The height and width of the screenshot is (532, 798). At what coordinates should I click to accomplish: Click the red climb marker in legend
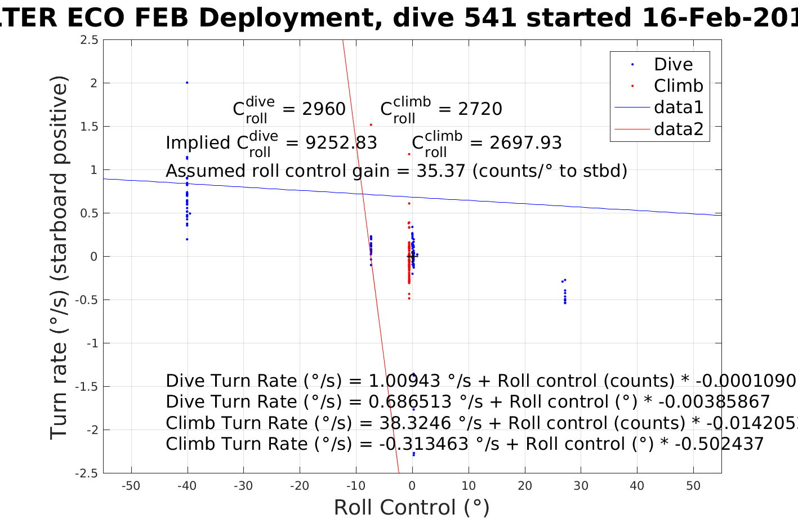(x=632, y=86)
